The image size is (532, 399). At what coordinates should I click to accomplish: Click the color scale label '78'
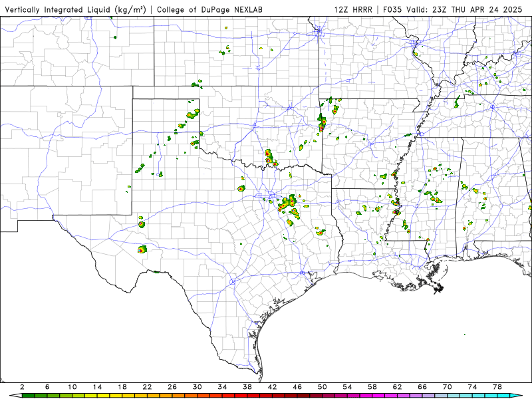pyautogui.click(x=497, y=387)
